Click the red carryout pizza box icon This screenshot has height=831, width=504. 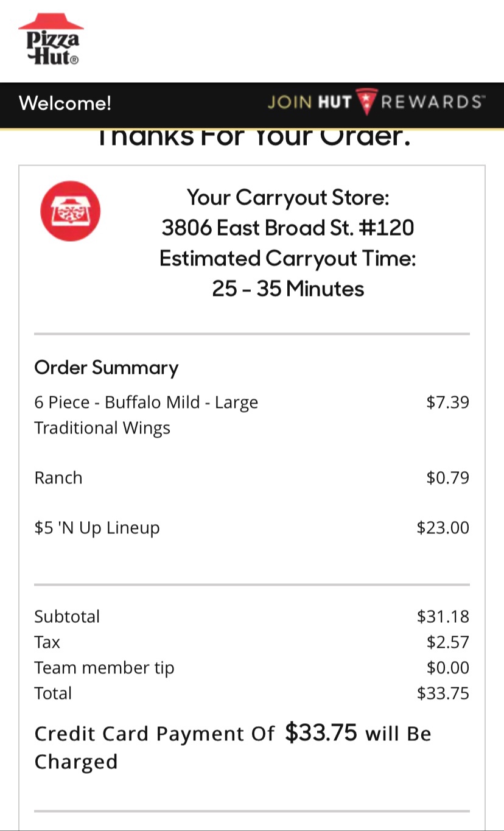click(x=70, y=211)
